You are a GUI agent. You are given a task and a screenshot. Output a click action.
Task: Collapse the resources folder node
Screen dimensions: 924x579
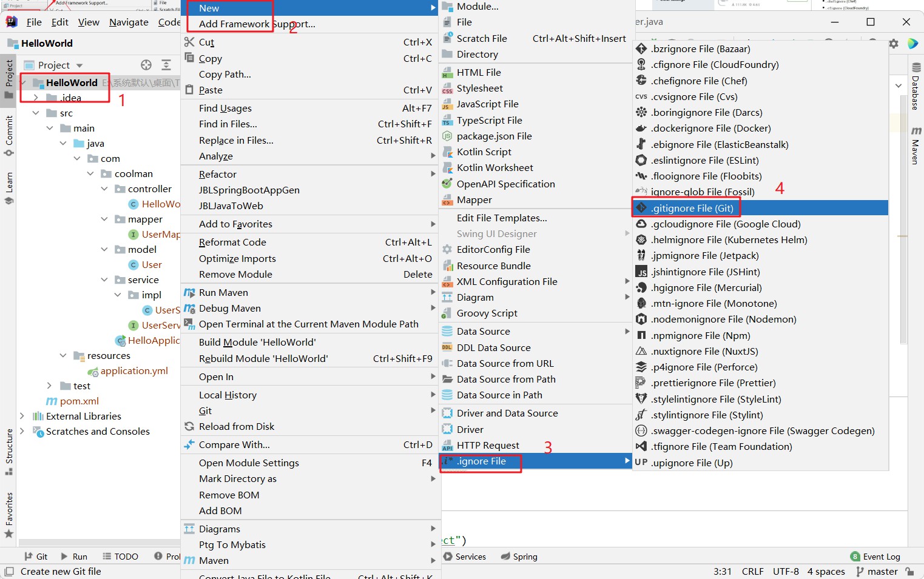click(63, 355)
